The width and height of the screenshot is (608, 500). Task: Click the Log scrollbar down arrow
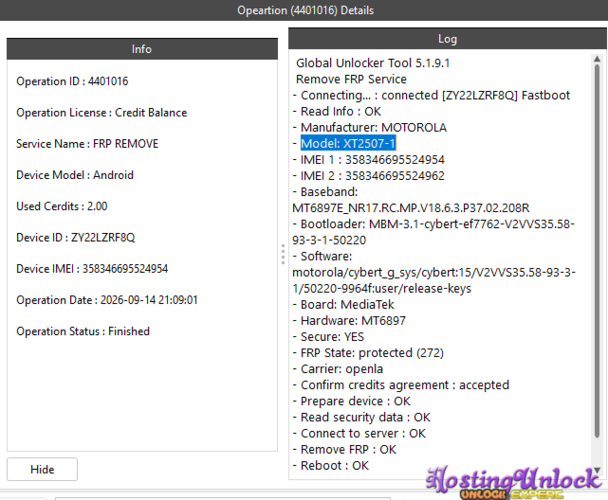(597, 470)
